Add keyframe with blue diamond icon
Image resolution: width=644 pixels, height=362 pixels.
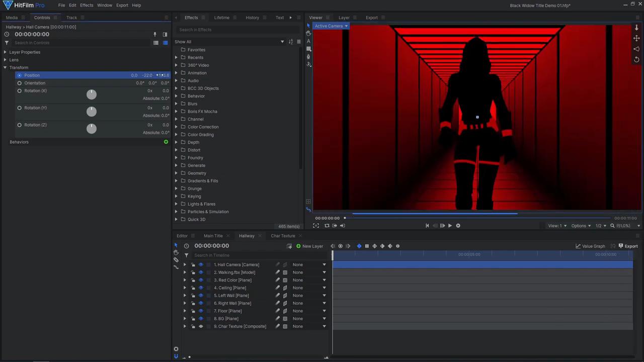tap(359, 246)
